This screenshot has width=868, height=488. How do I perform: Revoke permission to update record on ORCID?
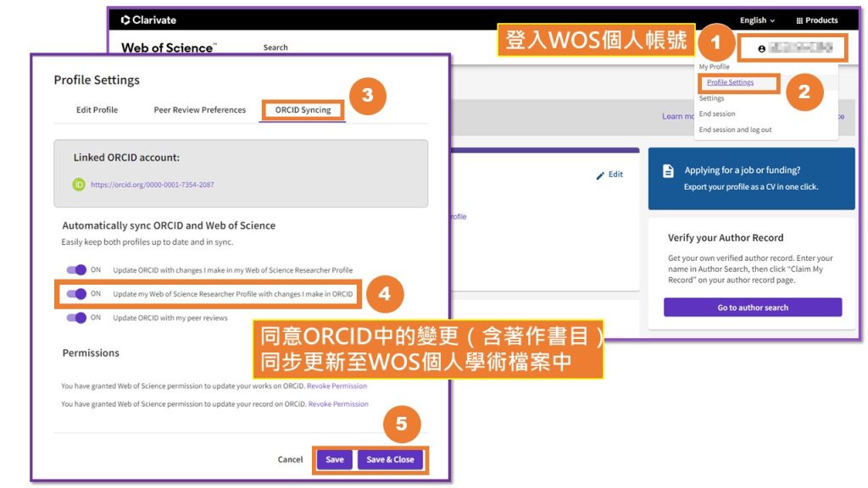coord(338,404)
